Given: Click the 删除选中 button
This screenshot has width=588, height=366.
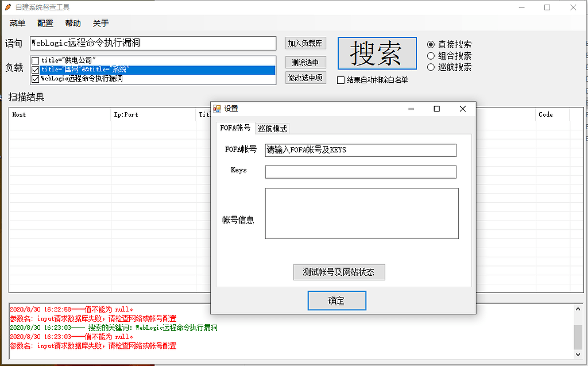Looking at the screenshot, I should [305, 62].
